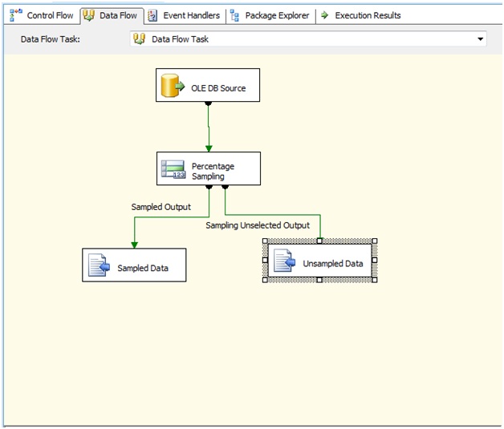Image resolution: width=504 pixels, height=429 pixels.
Task: Select the Data Flow tab
Action: click(118, 15)
